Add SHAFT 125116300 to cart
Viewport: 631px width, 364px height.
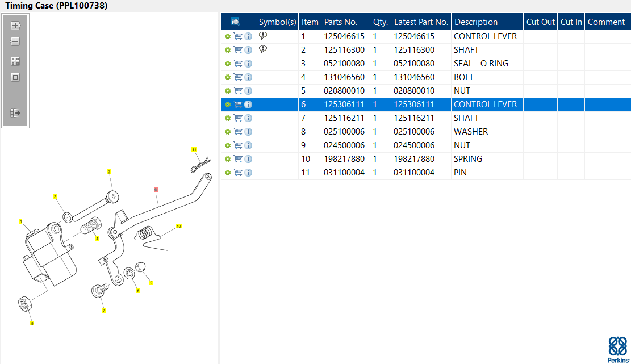(x=238, y=50)
